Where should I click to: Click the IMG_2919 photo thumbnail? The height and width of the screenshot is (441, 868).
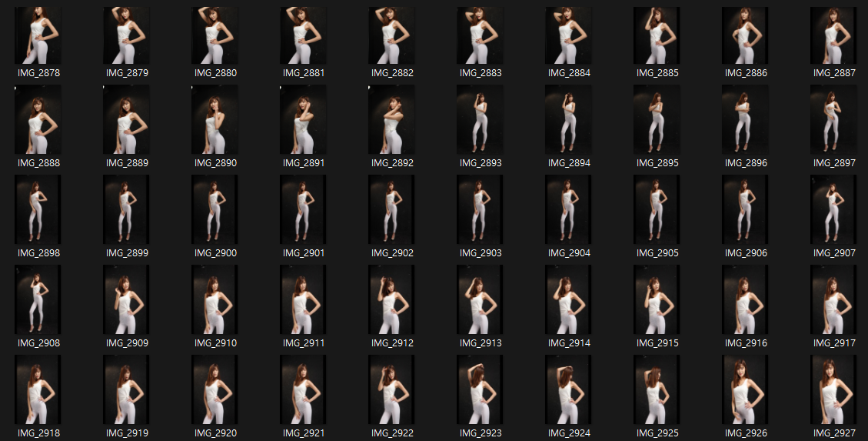pos(127,389)
